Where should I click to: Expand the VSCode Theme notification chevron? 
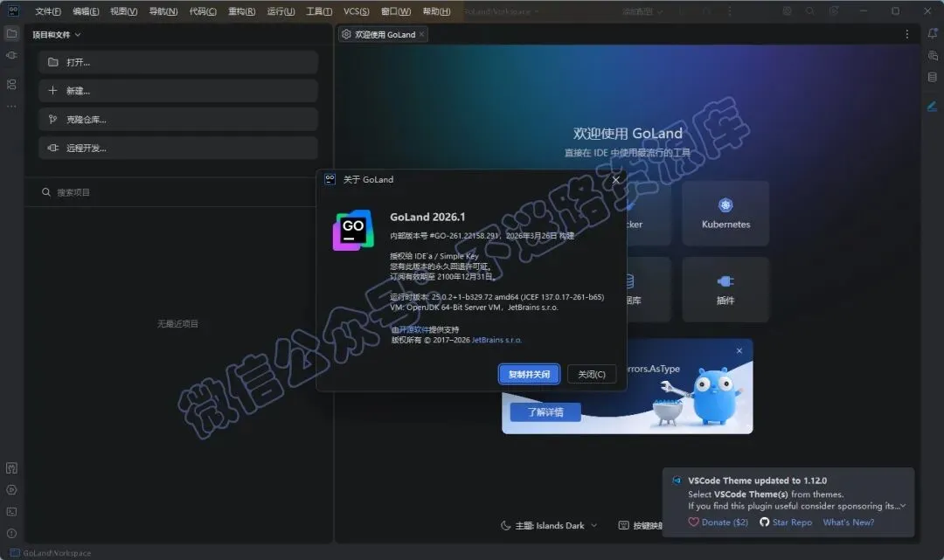902,506
